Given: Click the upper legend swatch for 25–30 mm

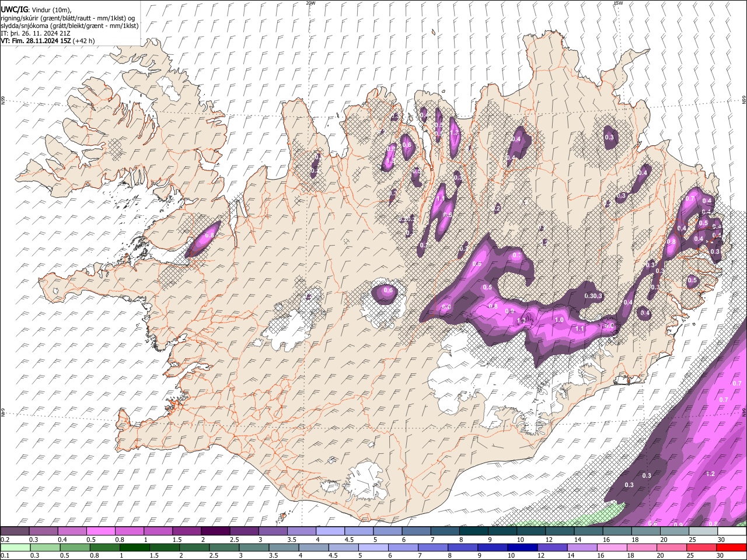Looking at the screenshot, I should [x=703, y=531].
